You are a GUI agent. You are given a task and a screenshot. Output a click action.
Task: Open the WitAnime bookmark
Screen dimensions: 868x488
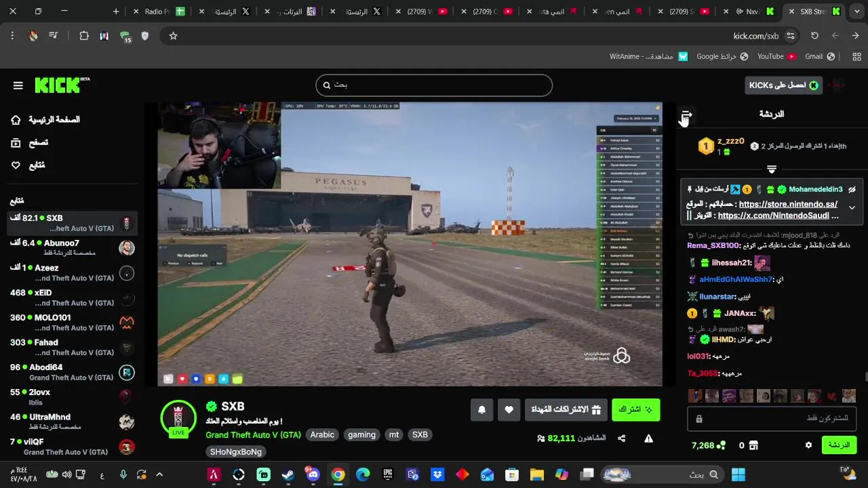click(649, 56)
